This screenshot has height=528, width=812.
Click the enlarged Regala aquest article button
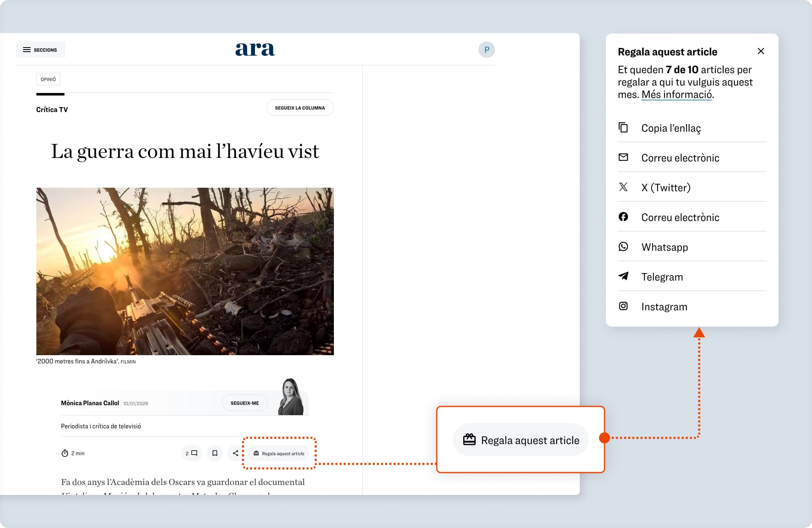pos(521,440)
